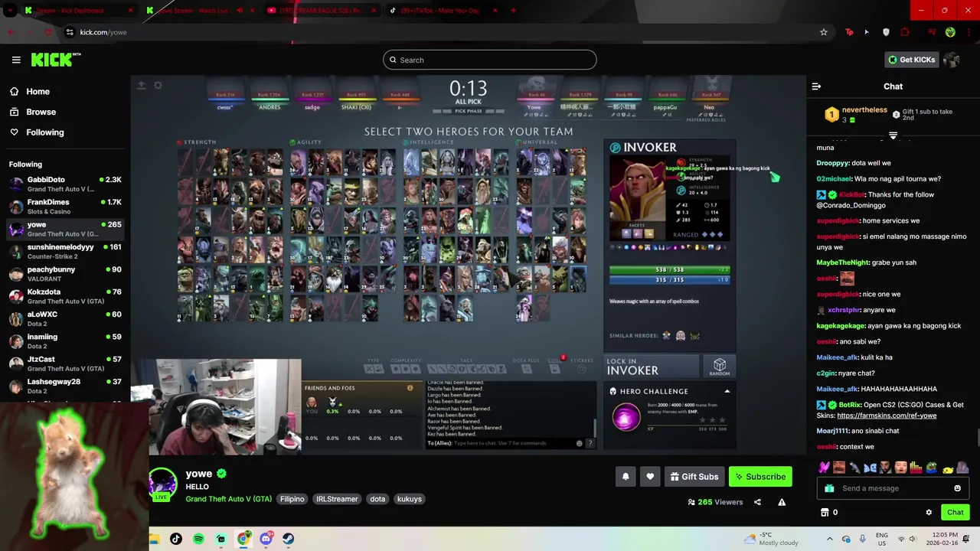
Task: Insert the Pepe frog emote from the quick bar
Action: [x=932, y=467]
